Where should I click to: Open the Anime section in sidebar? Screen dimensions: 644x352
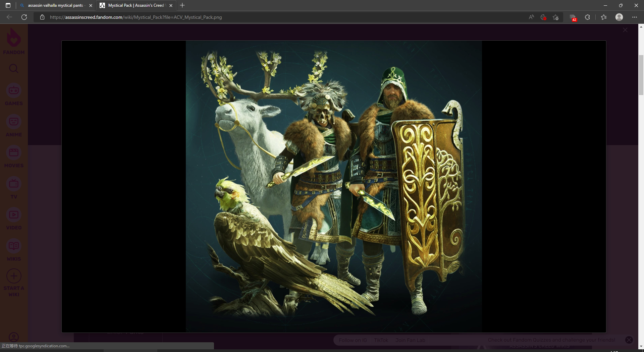(14, 126)
